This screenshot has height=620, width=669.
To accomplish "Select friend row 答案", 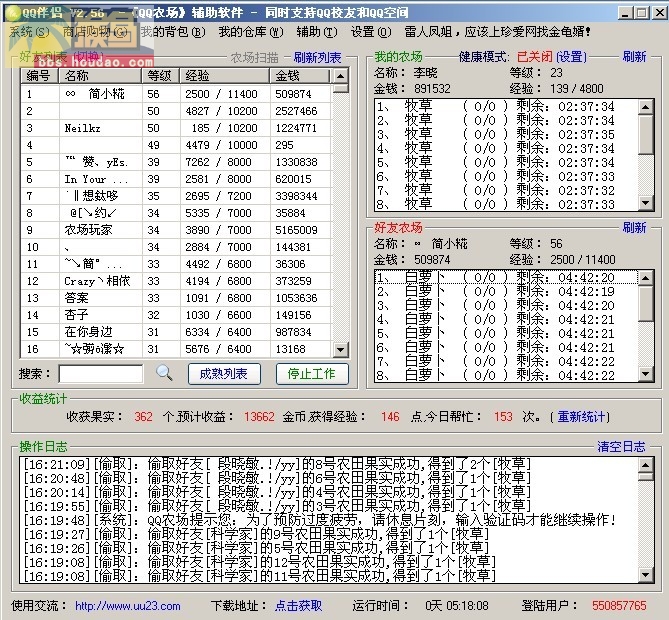I will pos(176,298).
